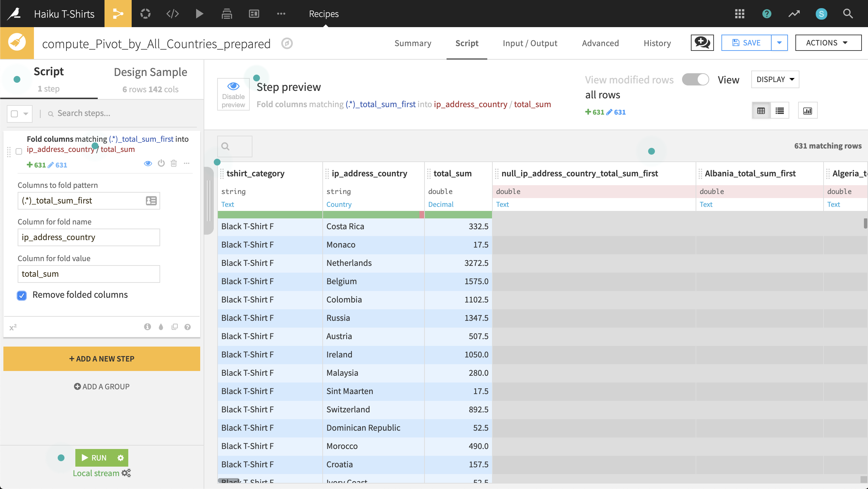Open Design Sample panel tab

click(x=150, y=80)
